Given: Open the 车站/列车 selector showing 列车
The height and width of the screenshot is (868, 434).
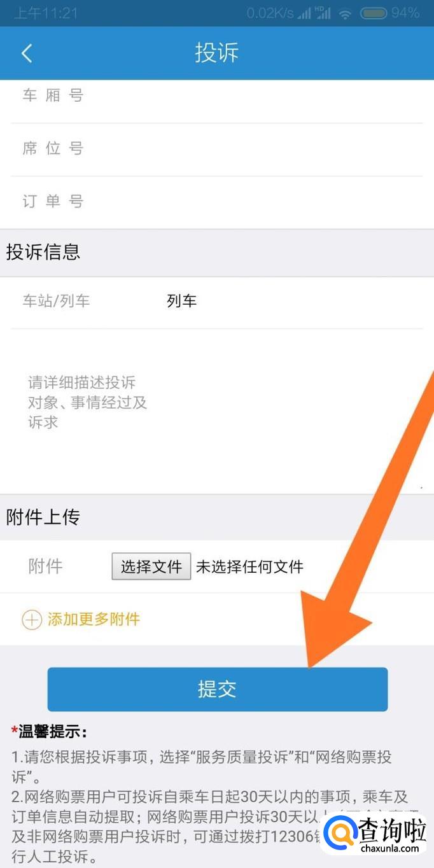Looking at the screenshot, I should [217, 302].
